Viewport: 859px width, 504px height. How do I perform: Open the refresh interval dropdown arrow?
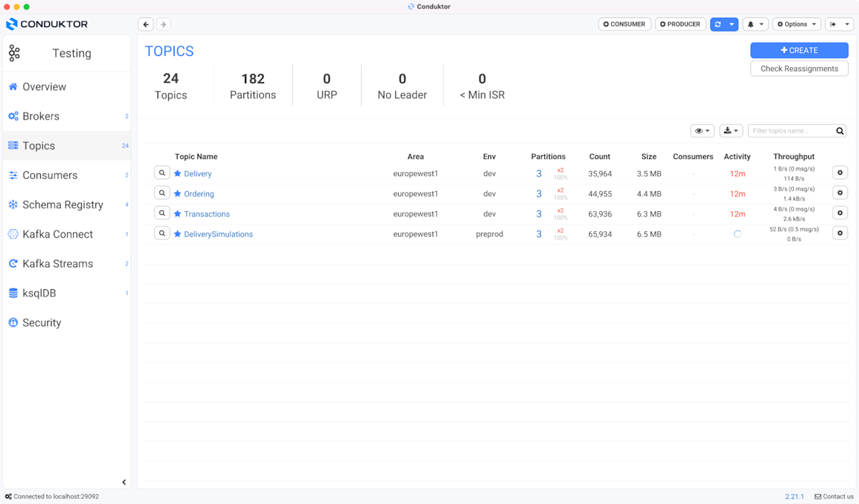tap(732, 24)
